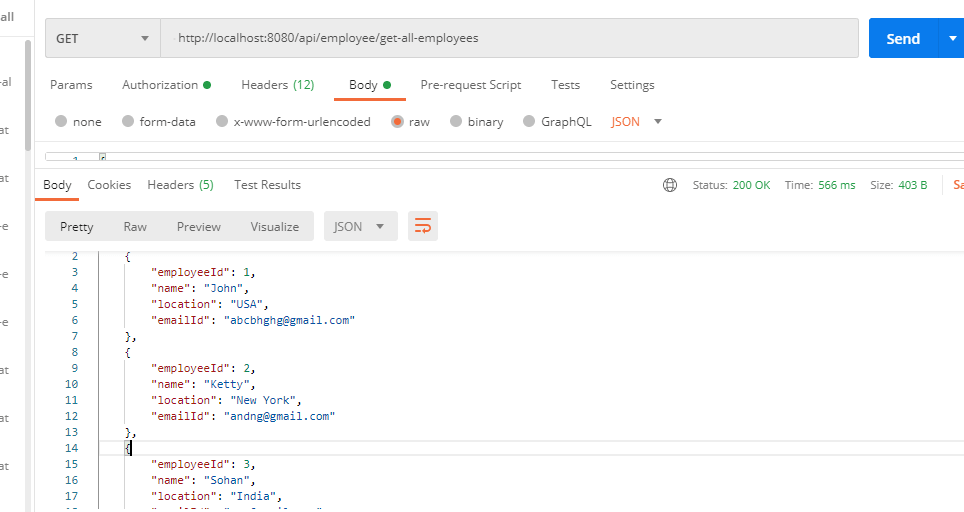Click the 566 ms response time
Image resolution: width=964 pixels, height=512 pixels.
point(837,185)
